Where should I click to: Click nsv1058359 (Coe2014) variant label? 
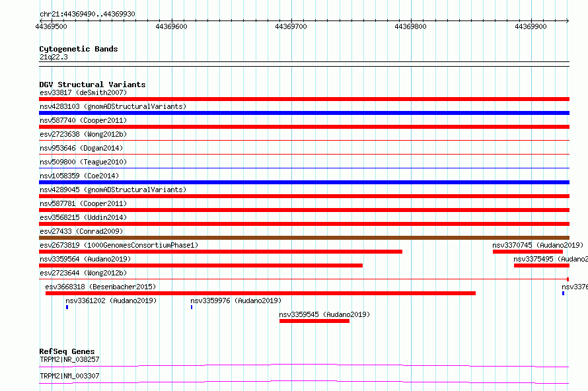pyautogui.click(x=79, y=176)
